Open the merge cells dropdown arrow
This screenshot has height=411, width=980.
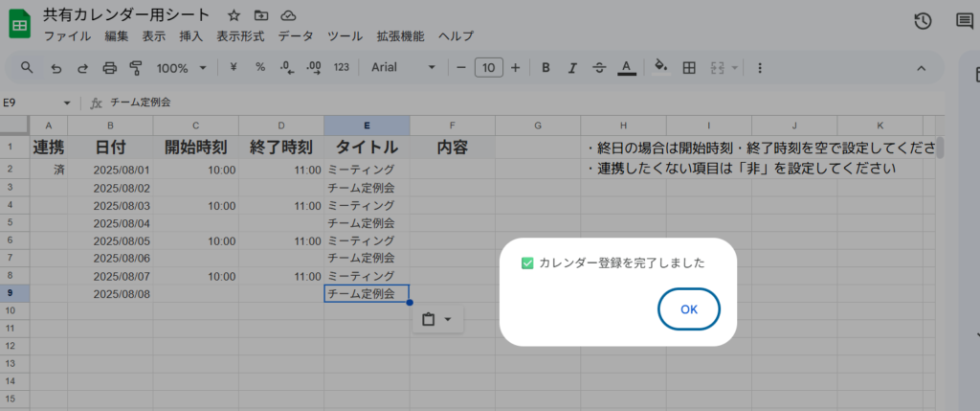[x=734, y=68]
